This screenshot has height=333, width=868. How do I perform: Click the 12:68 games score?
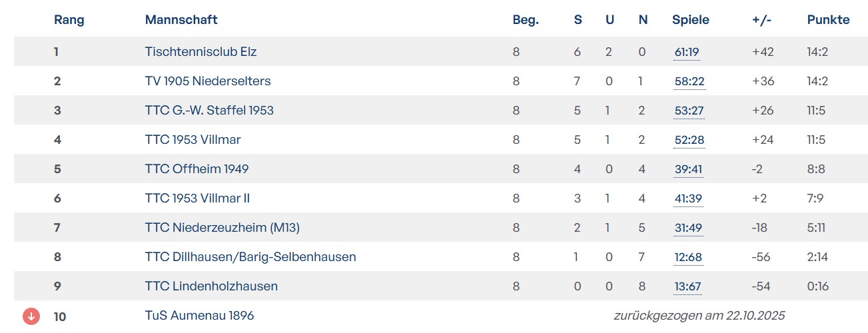[688, 257]
